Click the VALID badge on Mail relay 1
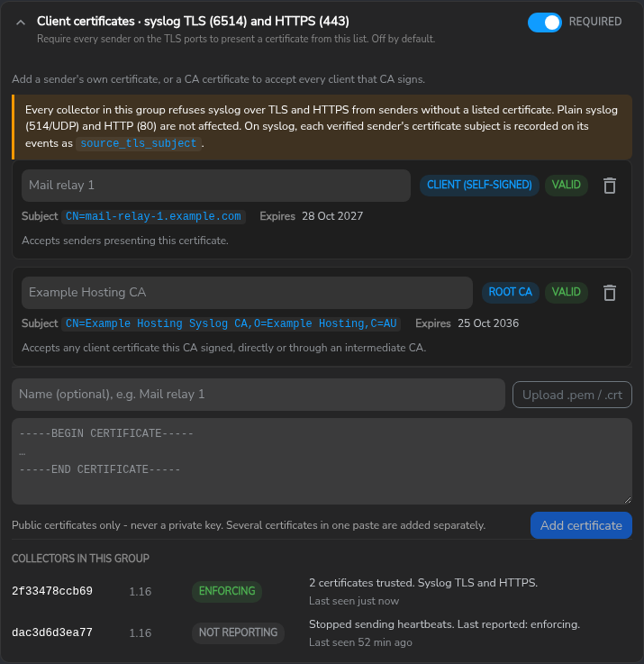644x664 pixels. tap(567, 185)
